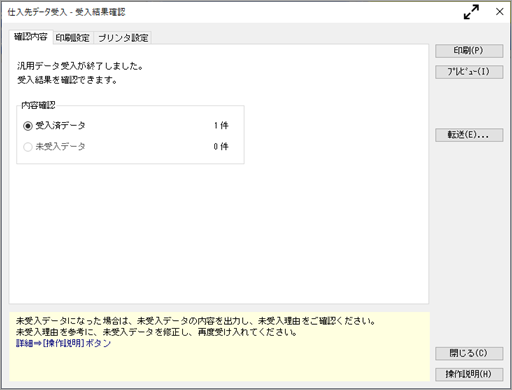Click the プレビュー(I) button

(469, 72)
